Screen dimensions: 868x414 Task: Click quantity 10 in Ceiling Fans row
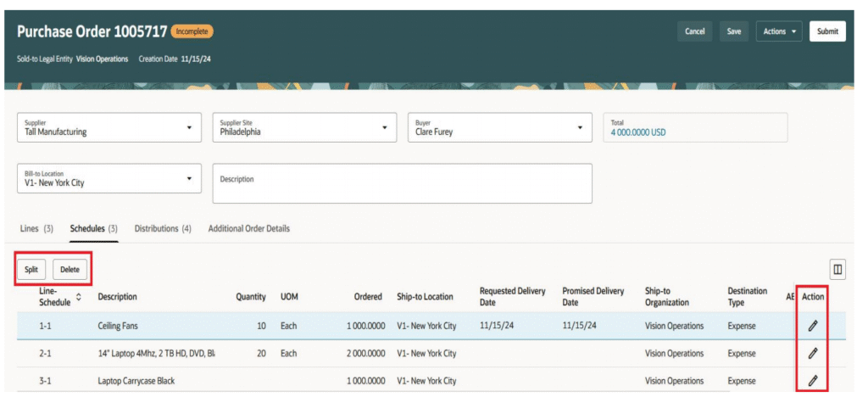pos(261,326)
